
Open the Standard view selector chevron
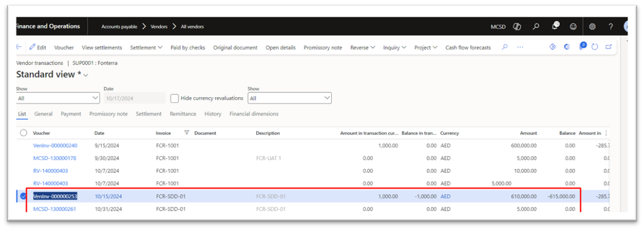[86, 75]
